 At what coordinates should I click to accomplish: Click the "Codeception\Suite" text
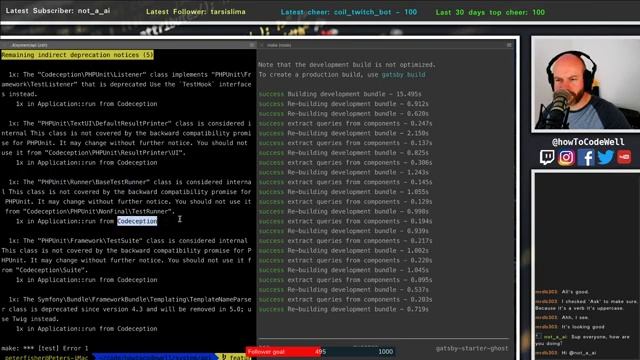coord(51,270)
